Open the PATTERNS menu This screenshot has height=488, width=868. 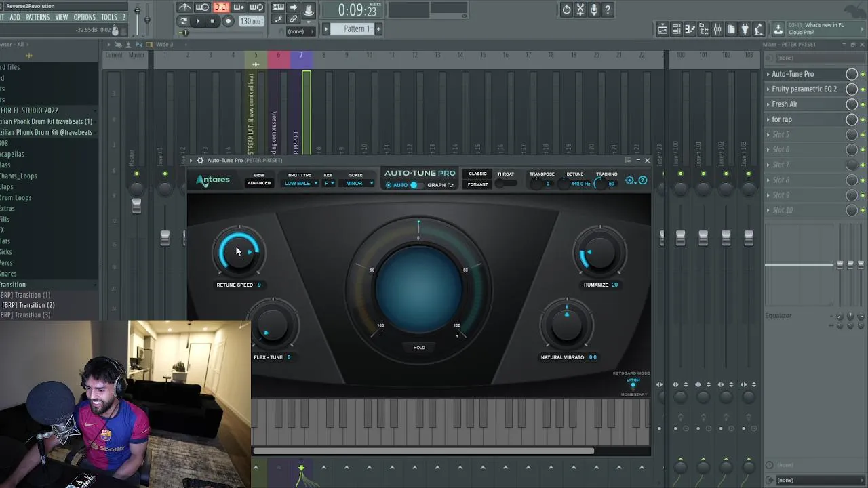[x=37, y=17]
